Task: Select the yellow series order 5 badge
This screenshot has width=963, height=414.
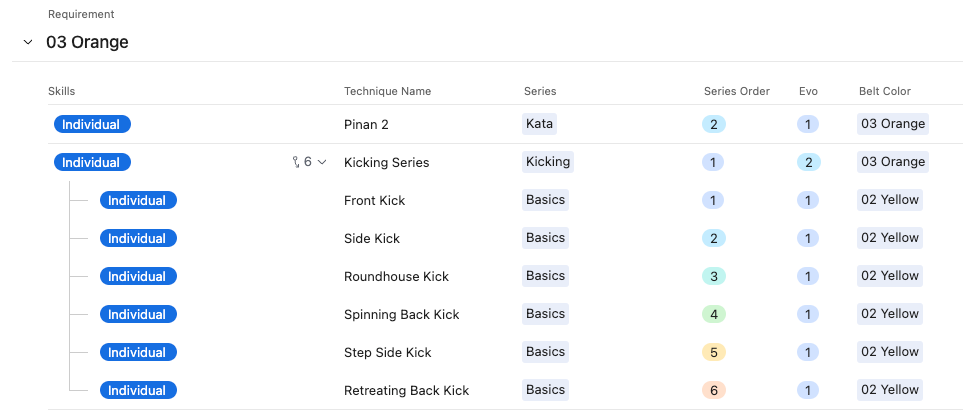Action: coord(714,353)
